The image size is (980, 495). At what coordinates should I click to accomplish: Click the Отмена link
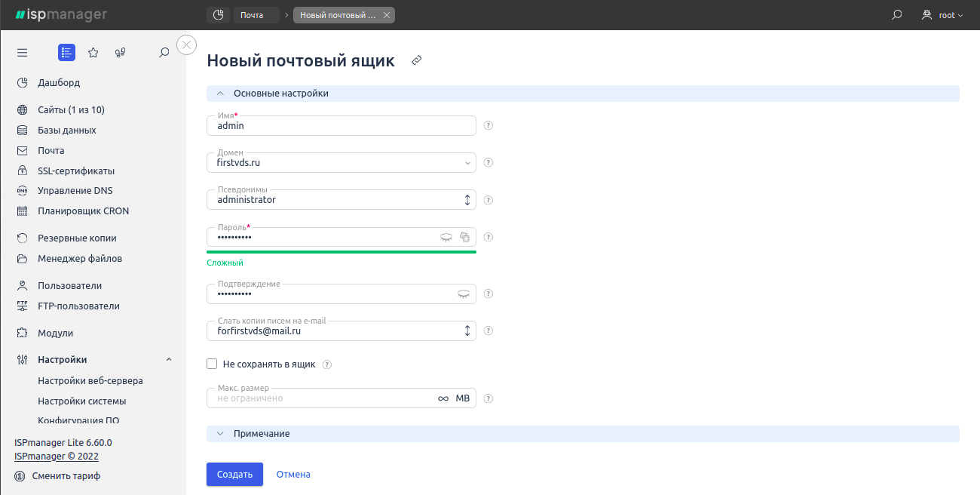[x=293, y=475]
